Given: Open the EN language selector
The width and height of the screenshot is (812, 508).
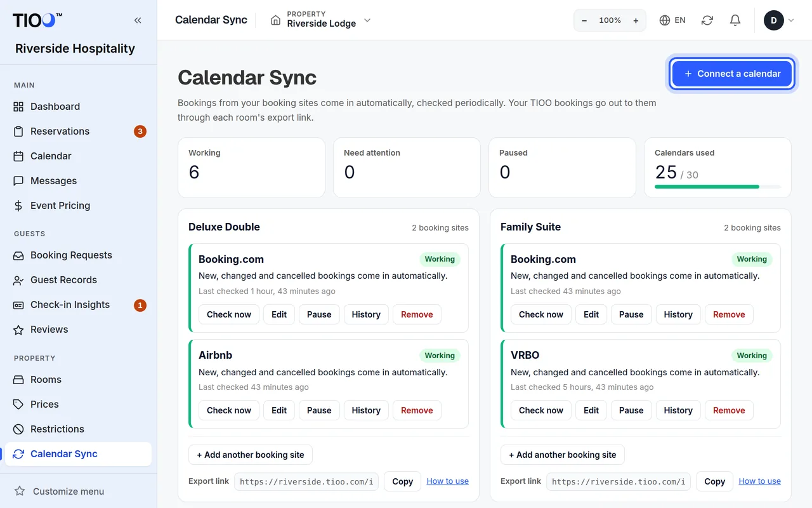Looking at the screenshot, I should 672,20.
